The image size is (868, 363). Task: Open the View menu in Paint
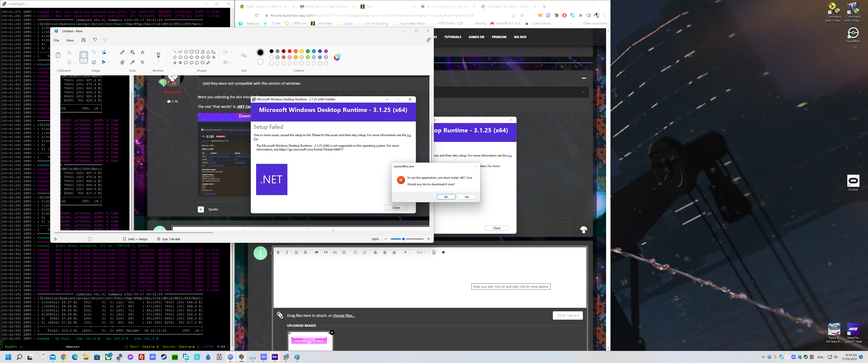tap(70, 40)
